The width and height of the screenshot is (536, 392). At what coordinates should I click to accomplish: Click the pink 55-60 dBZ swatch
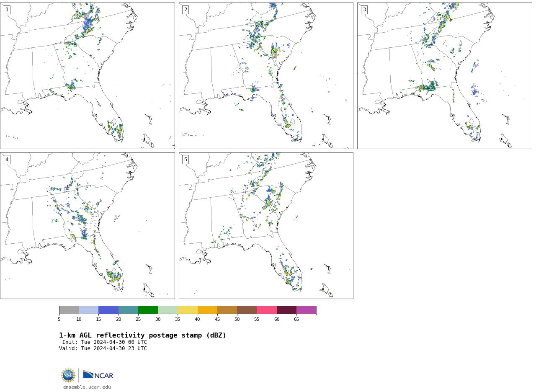click(267, 310)
